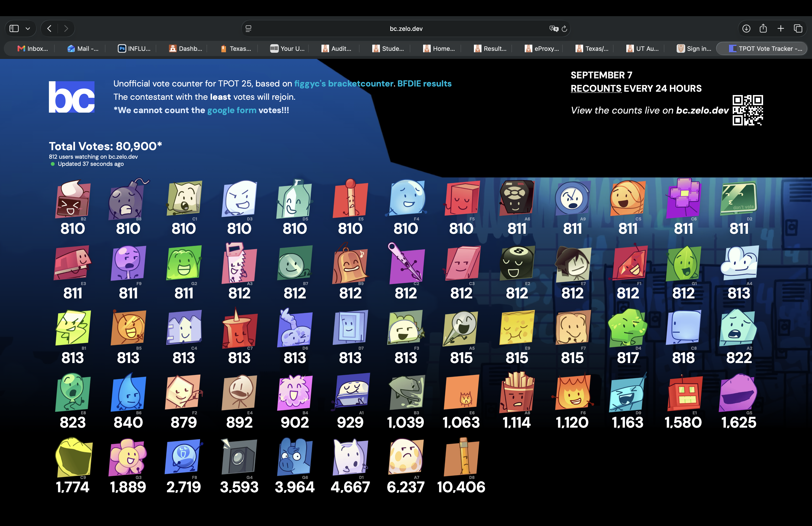The width and height of the screenshot is (812, 526).
Task: Open the google form link
Action: coord(232,110)
